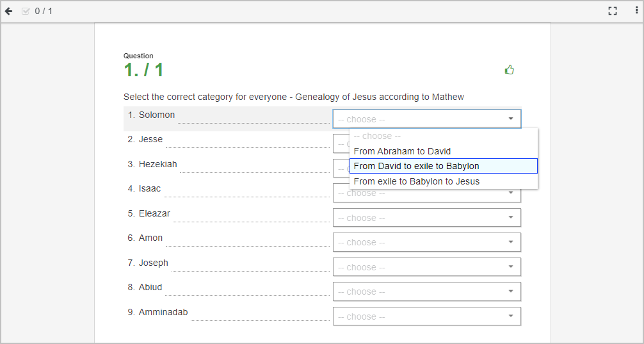This screenshot has height=344, width=644.
Task: Expand the Joseph category dropdown
Action: (427, 266)
